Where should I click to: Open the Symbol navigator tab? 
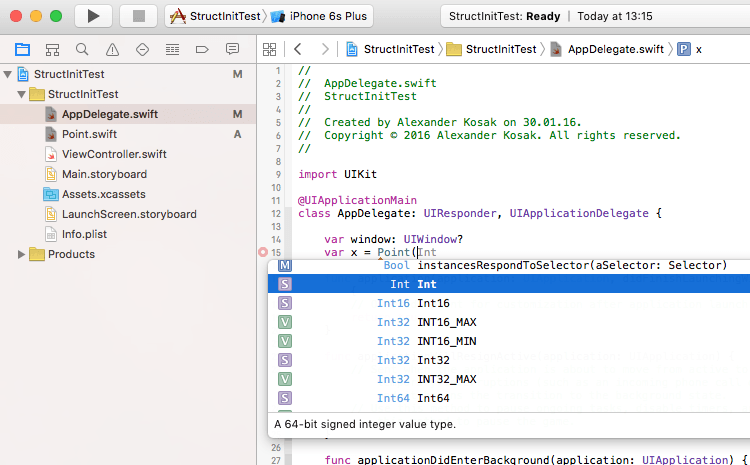tap(52, 49)
